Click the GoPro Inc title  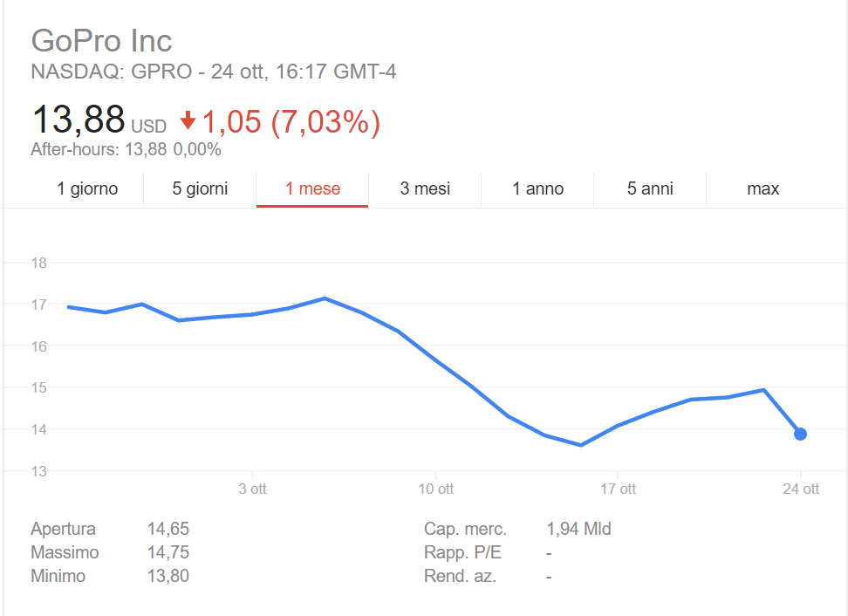pos(101,41)
